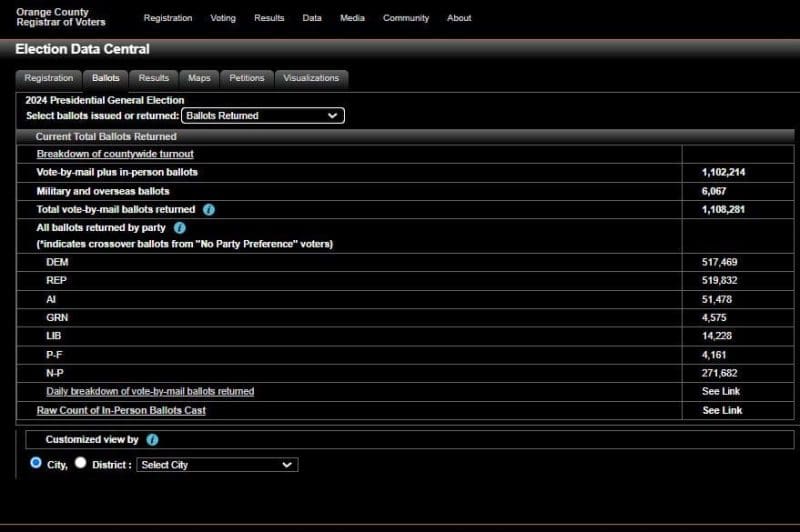Screen dimensions: 800x532
Task: Switch to the Maps tab
Action: point(199,78)
